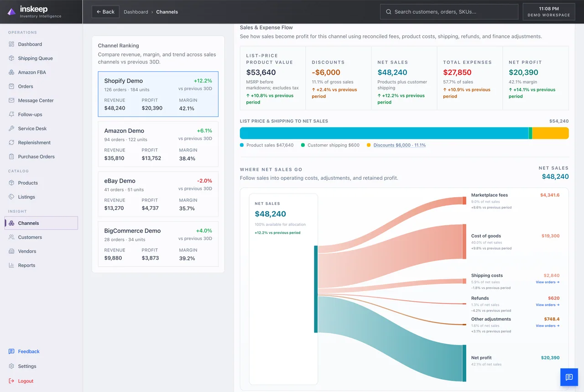584x392 pixels.
Task: Click the Inskeep logo icon
Action: [x=11, y=12]
